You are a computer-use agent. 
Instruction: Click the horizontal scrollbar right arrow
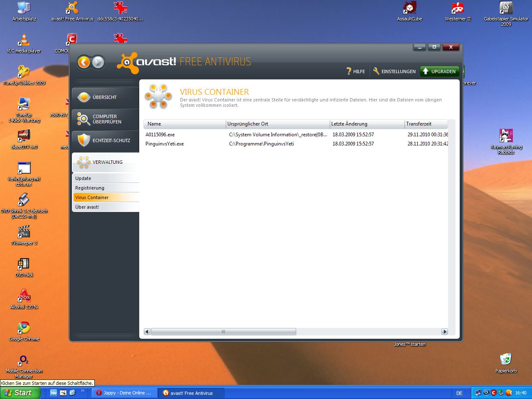click(x=445, y=332)
